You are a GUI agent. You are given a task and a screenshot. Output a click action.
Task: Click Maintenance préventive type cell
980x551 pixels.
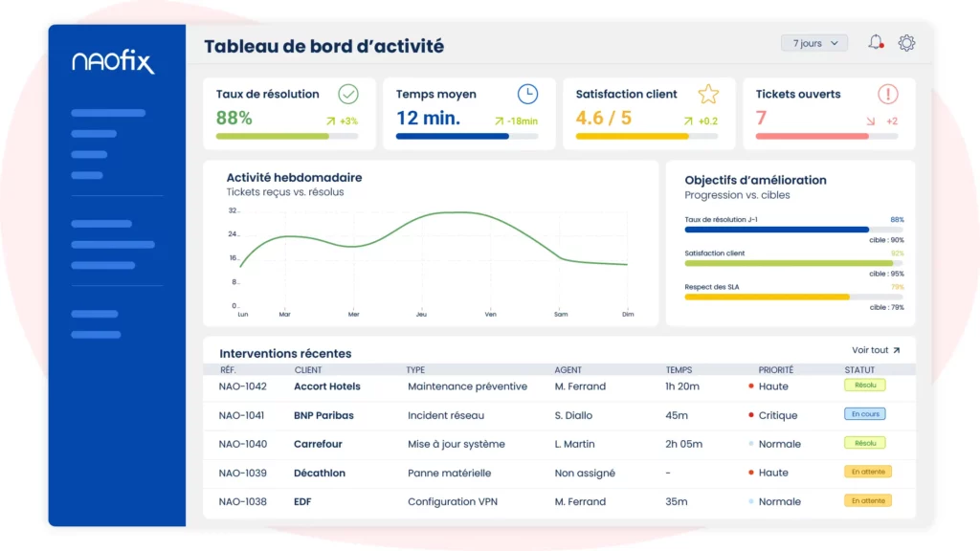point(467,386)
